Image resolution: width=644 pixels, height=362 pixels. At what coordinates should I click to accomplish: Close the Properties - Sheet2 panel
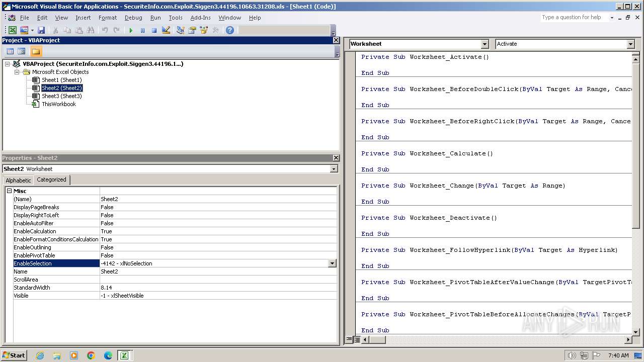point(336,158)
